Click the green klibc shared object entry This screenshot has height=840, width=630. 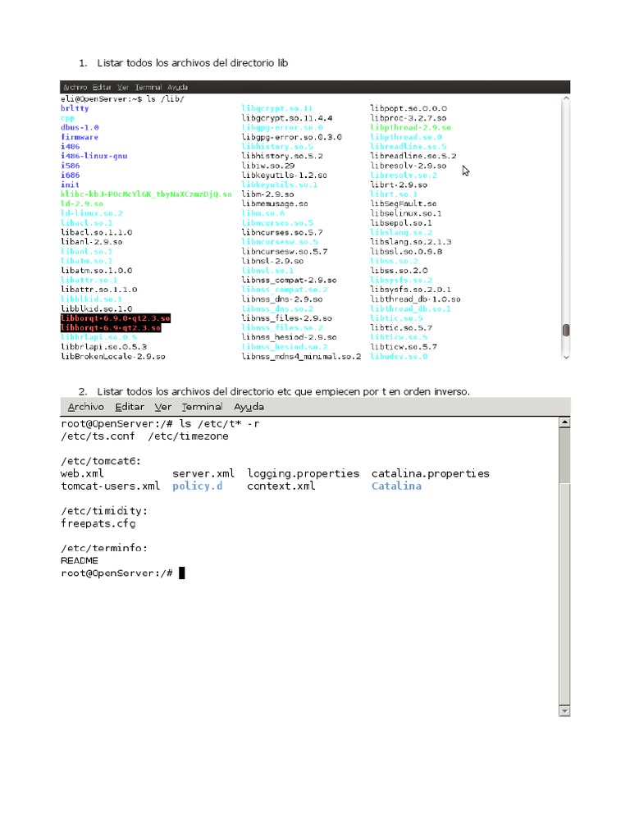(146, 194)
